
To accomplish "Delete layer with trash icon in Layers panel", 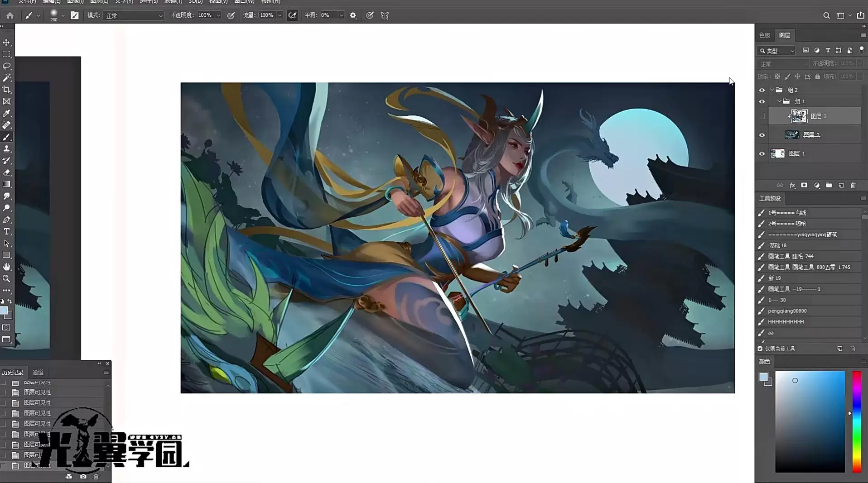I will coord(853,186).
